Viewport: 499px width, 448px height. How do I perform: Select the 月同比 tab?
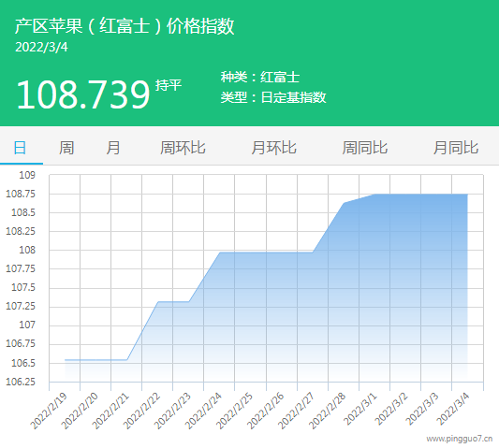456,148
